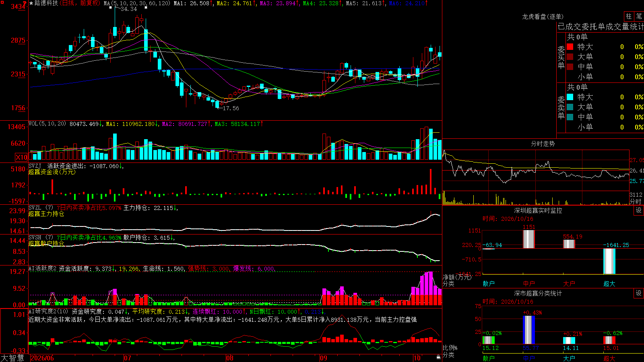
Task: Click the AI研究度2(10) indicator label
Action: pos(49,311)
